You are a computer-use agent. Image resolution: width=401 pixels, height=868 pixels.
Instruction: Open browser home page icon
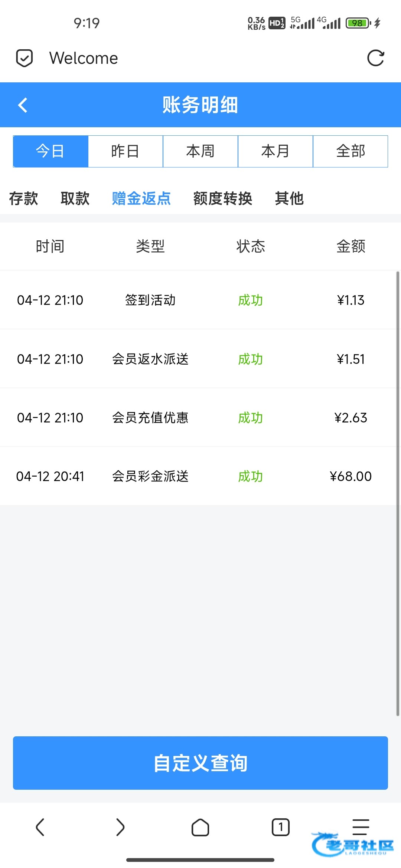[200, 827]
